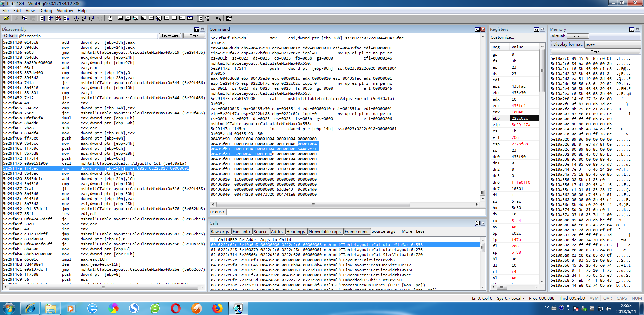Click the Step Over toolbar icon
The width and height of the screenshot is (644, 315).
[x=84, y=18]
